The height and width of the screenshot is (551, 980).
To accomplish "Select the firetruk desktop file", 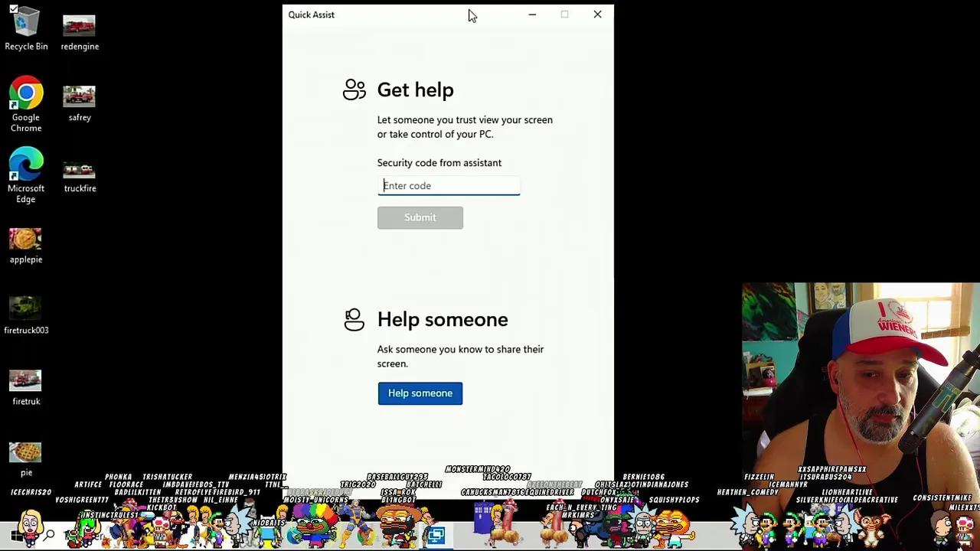I will 26,388.
